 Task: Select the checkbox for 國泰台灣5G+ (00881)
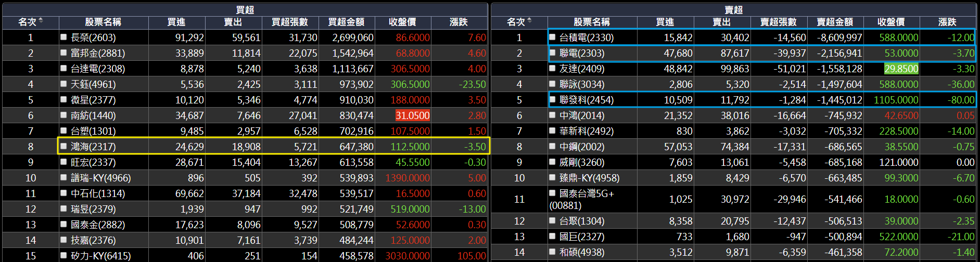[x=552, y=193]
